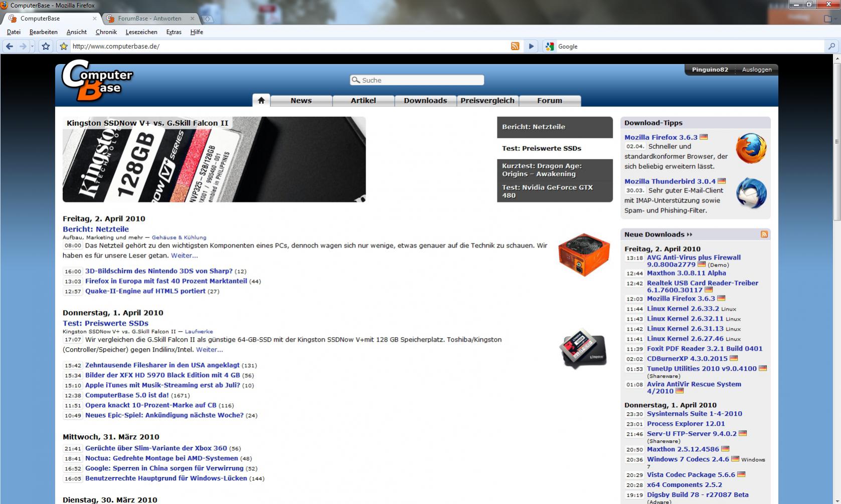The height and width of the screenshot is (504, 841).
Task: Open Test: Preiswerte SSDs article headline
Action: click(105, 323)
